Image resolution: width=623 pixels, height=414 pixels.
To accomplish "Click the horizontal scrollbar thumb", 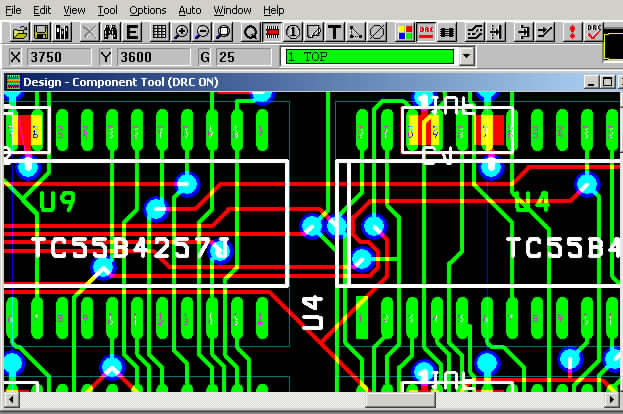I will [400, 399].
